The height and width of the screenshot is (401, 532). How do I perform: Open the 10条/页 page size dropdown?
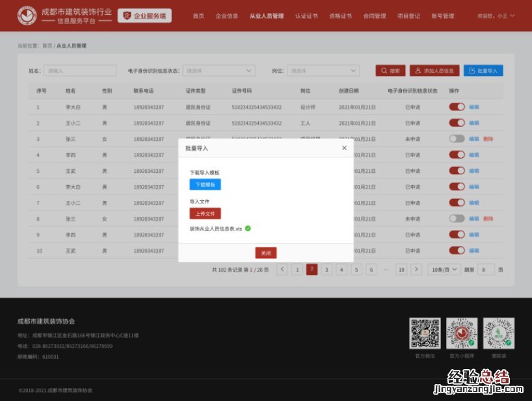click(444, 270)
